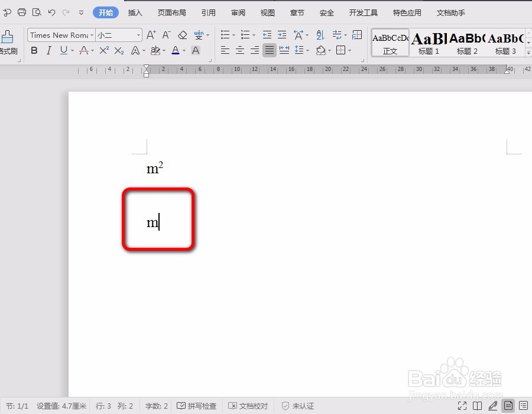Toggle Bold formatting
The height and width of the screenshot is (414, 532).
point(34,50)
